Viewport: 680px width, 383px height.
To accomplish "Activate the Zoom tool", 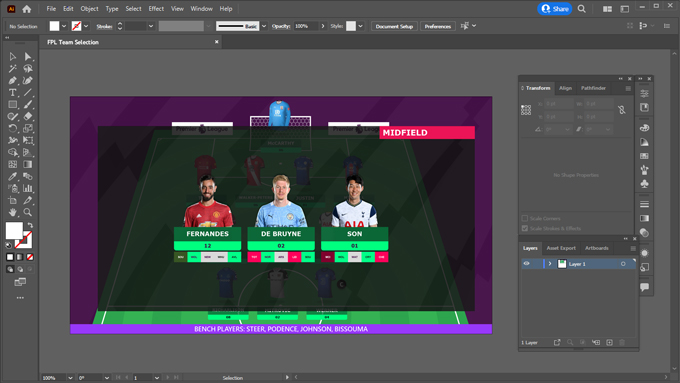I will tap(28, 212).
